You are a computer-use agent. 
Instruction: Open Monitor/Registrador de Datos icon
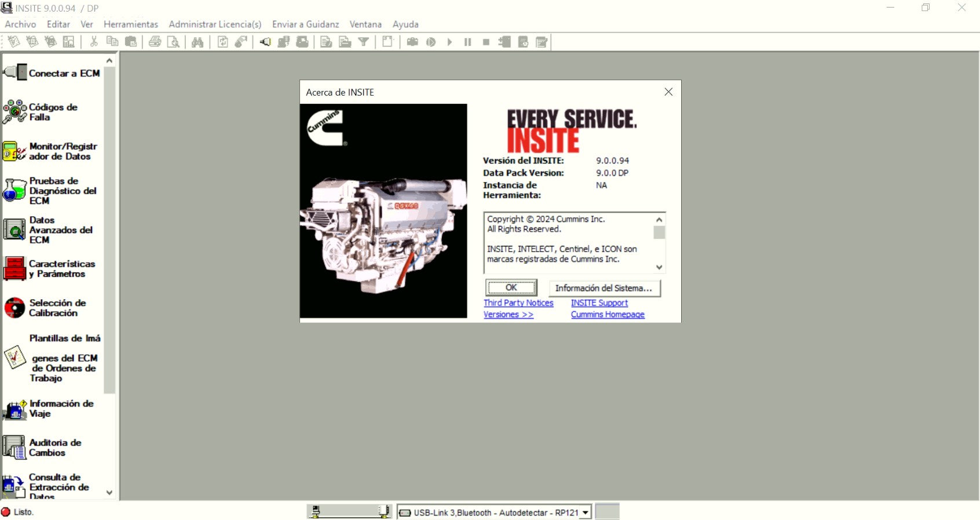15,151
